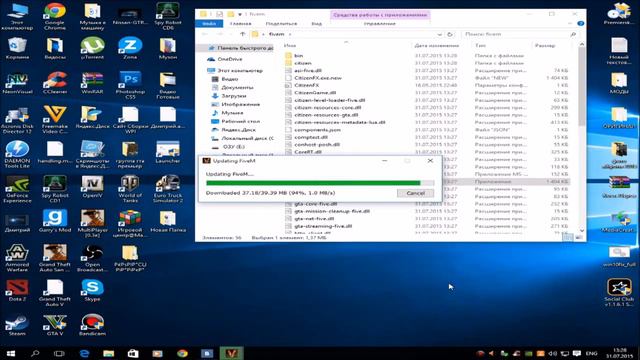The width and height of the screenshot is (640, 360).
Task: Select file components.json
Action: 317,130
